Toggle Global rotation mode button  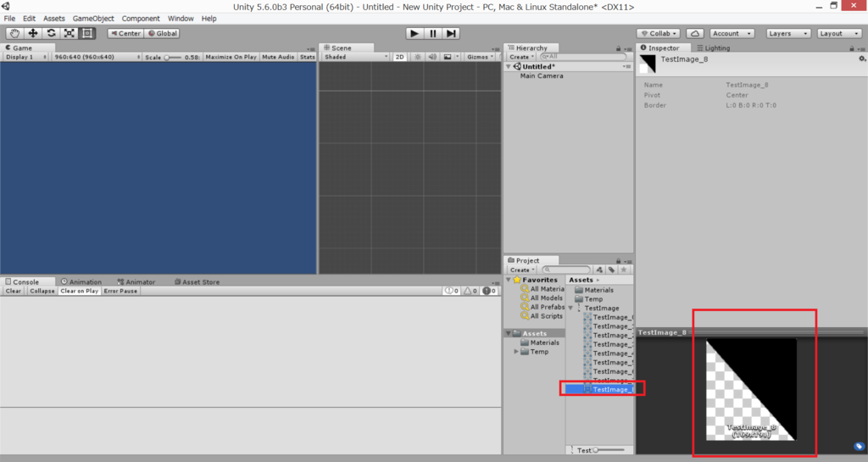(162, 33)
